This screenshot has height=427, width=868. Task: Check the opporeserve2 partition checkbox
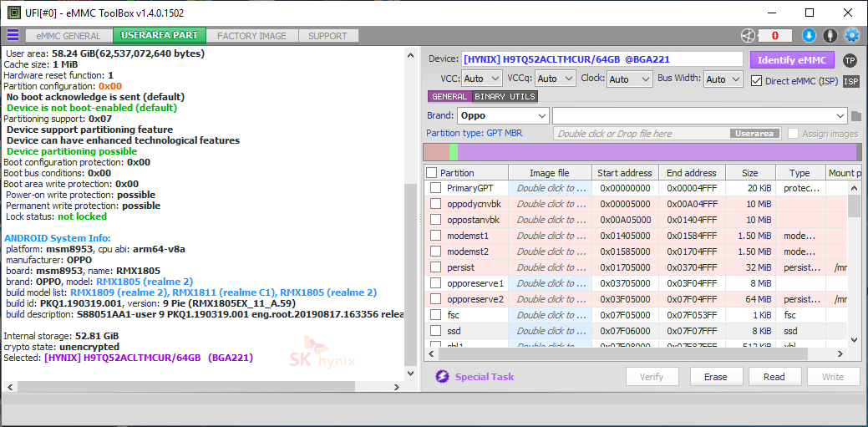435,300
